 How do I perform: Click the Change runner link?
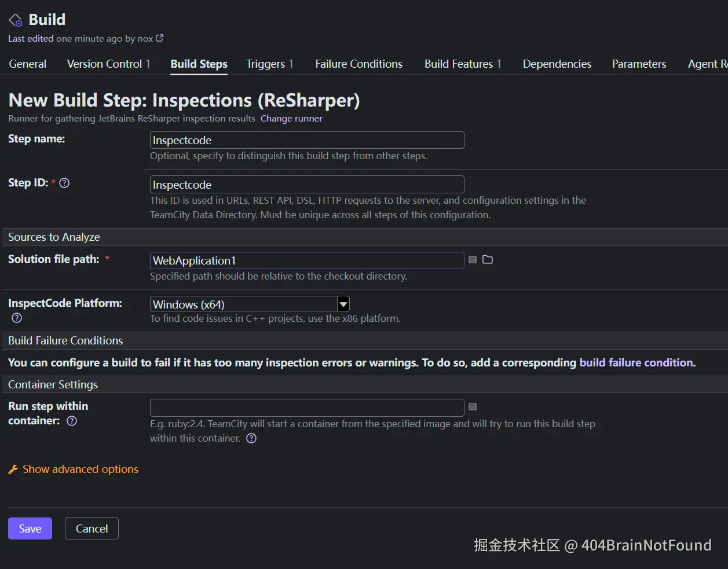[x=291, y=118]
